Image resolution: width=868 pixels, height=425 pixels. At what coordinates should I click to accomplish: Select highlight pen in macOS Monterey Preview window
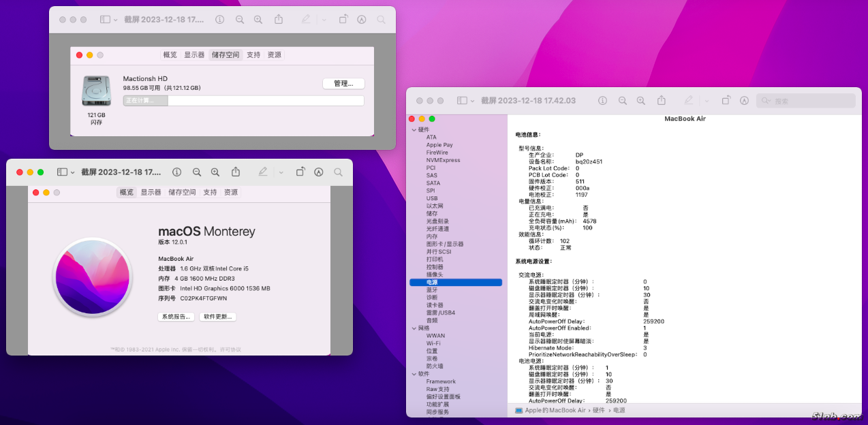click(263, 172)
